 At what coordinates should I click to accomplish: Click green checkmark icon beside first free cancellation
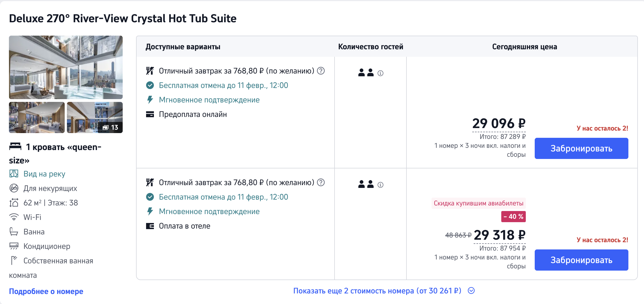tap(150, 85)
